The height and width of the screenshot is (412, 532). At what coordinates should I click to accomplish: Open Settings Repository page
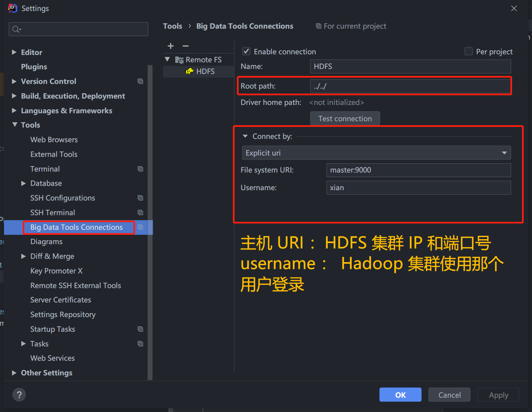(63, 314)
